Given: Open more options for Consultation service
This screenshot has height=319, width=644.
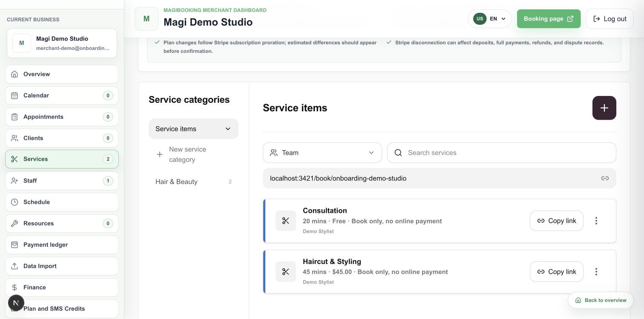Looking at the screenshot, I should [x=596, y=220].
